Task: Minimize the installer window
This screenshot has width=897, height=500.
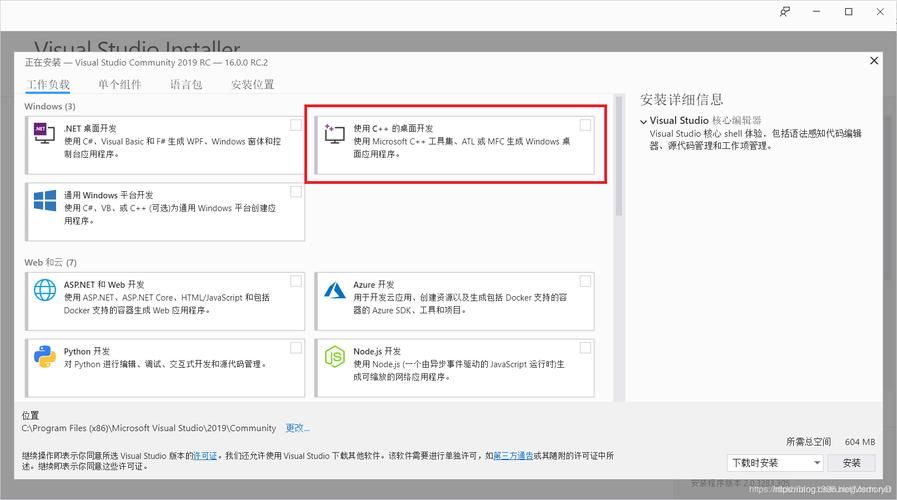Action: 816,11
